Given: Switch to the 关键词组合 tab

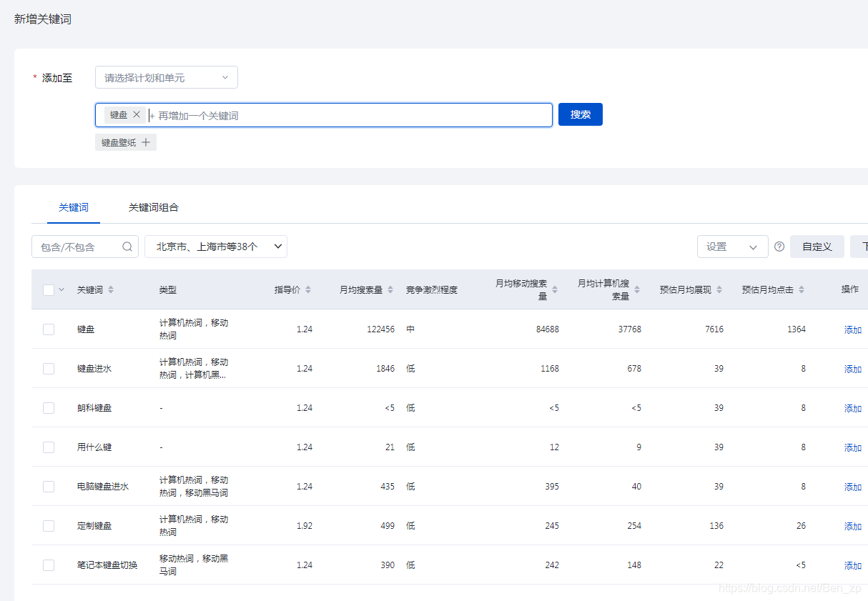Looking at the screenshot, I should click(154, 207).
